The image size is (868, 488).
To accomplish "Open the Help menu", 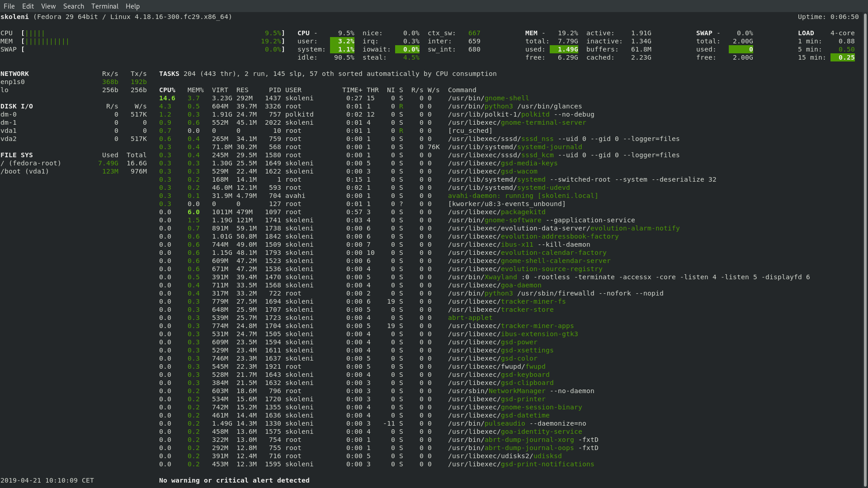I will [x=132, y=6].
